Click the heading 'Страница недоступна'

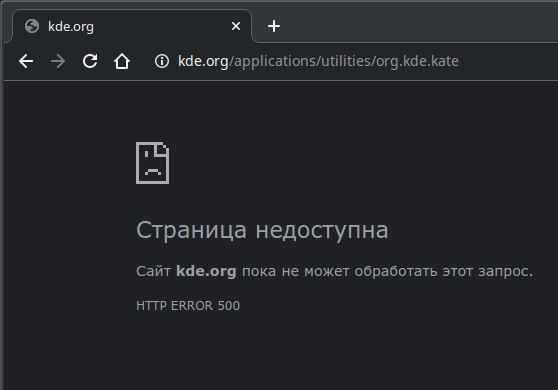click(x=262, y=230)
